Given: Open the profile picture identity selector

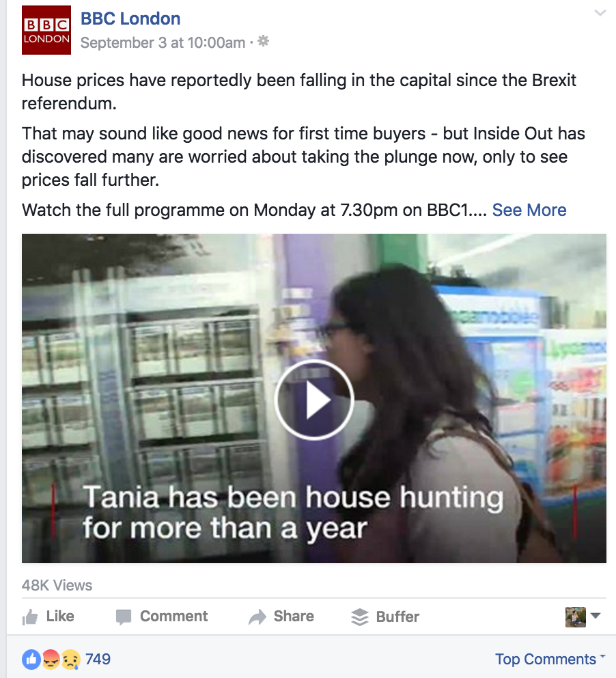Looking at the screenshot, I should pyautogui.click(x=583, y=616).
